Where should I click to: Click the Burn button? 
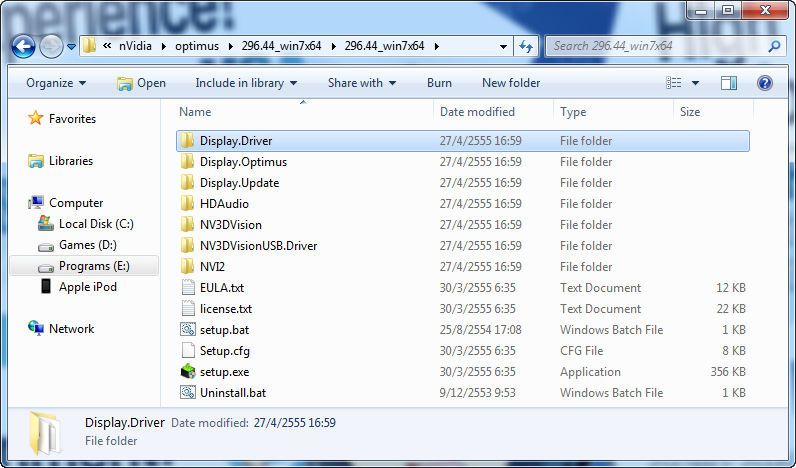pos(439,83)
